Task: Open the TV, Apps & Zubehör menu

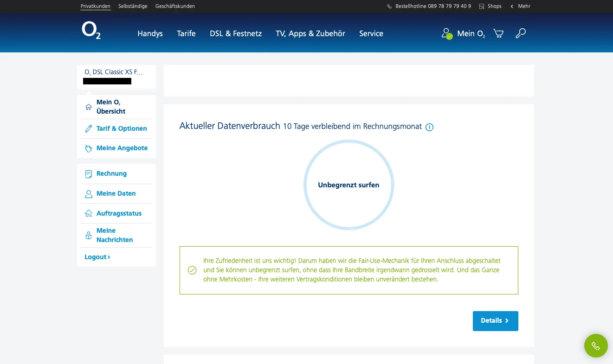Action: coord(310,33)
